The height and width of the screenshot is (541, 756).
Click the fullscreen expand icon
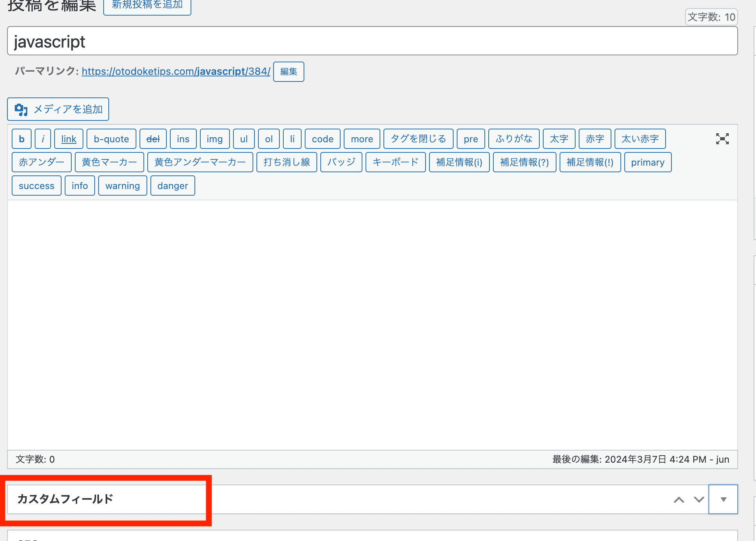pyautogui.click(x=722, y=138)
